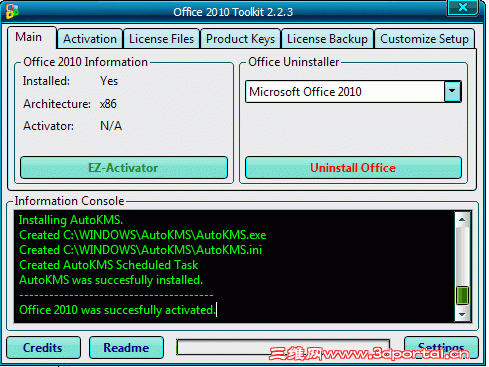Click the Installed value 'Yes'
The height and width of the screenshot is (367, 489).
[x=109, y=81]
